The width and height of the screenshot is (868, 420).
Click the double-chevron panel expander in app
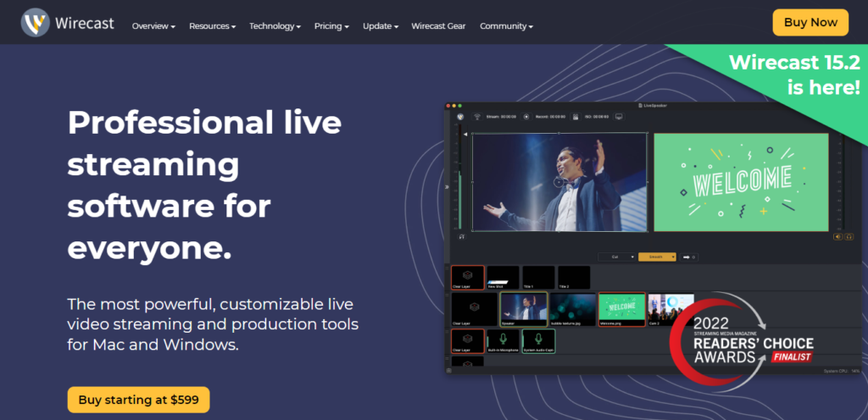[447, 187]
